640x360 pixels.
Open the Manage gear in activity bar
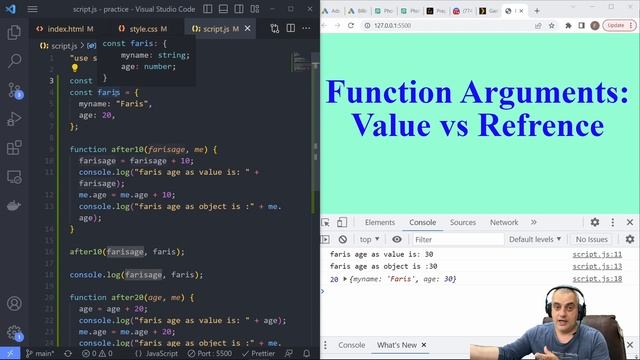[15, 333]
